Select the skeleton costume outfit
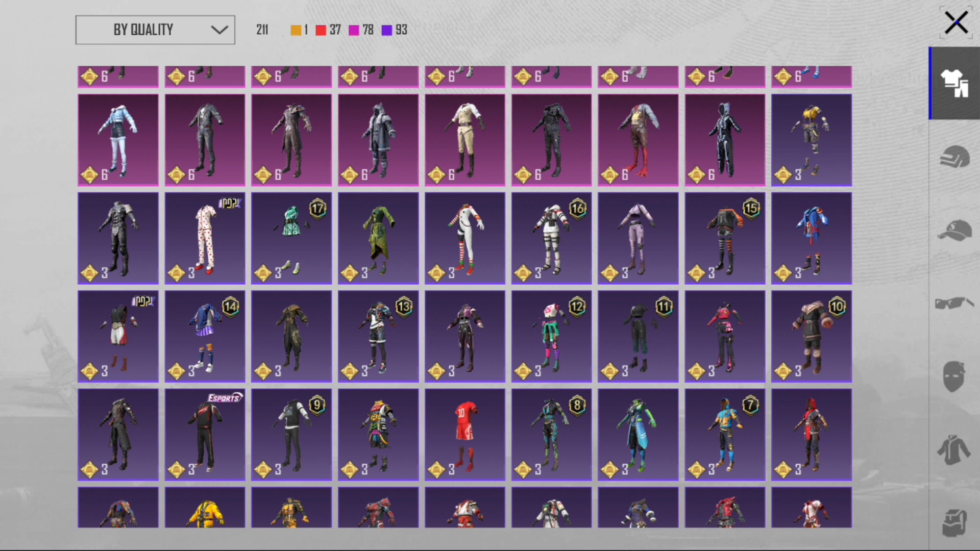Screen dimensions: 980x551 tap(725, 140)
